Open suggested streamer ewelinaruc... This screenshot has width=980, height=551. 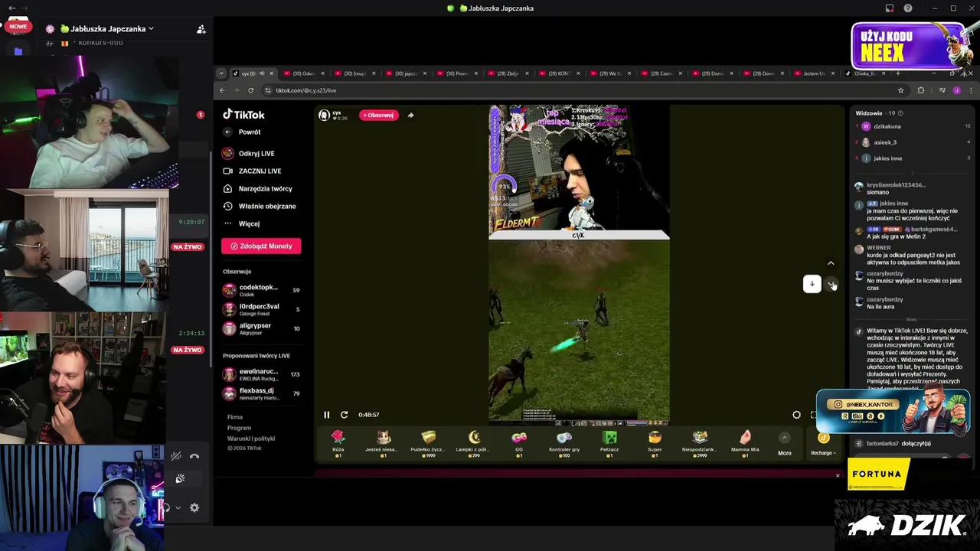point(260,374)
